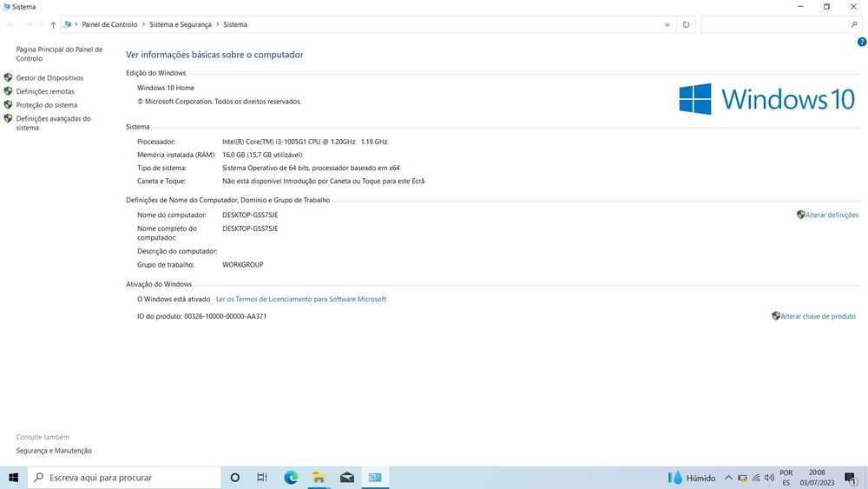Screen dimensions: 868x489
Task: Read the Microsoft software licensing terms link
Action: pos(301,299)
